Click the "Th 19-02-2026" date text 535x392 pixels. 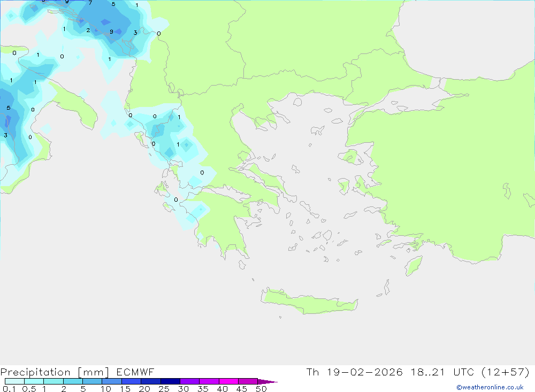click(x=354, y=372)
